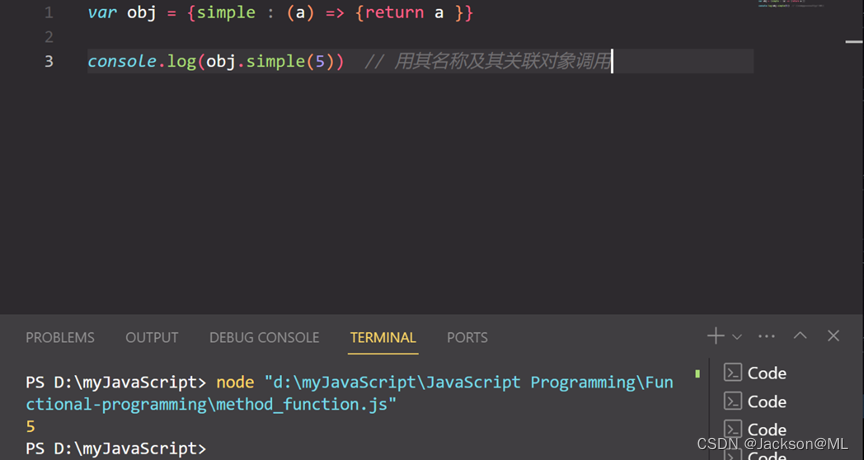Switch to the PROBLEMS tab
This screenshot has height=460, width=864.
60,338
